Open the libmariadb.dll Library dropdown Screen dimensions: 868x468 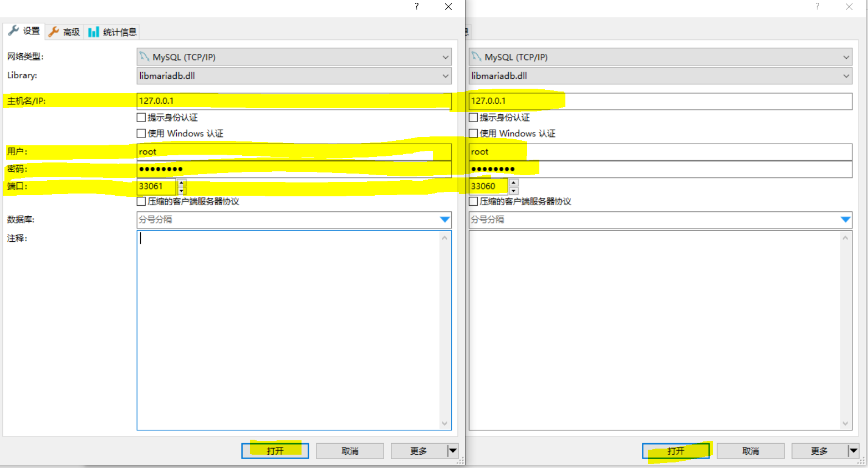point(446,76)
